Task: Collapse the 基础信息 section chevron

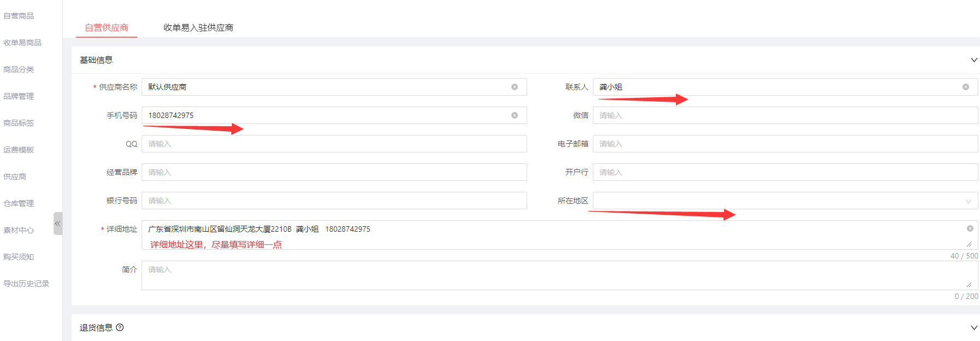Action: click(x=973, y=60)
